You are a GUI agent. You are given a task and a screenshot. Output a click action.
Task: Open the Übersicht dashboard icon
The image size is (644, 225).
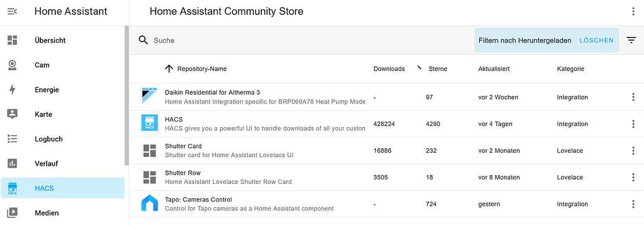point(12,41)
